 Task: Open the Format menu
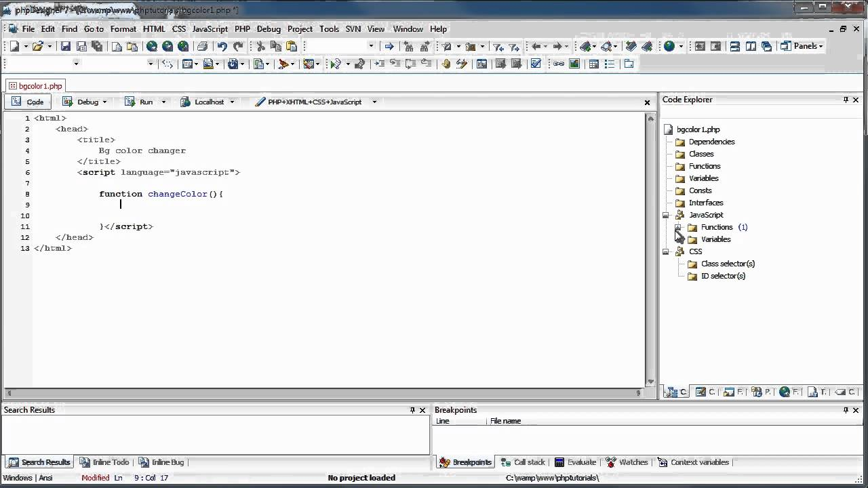(123, 28)
